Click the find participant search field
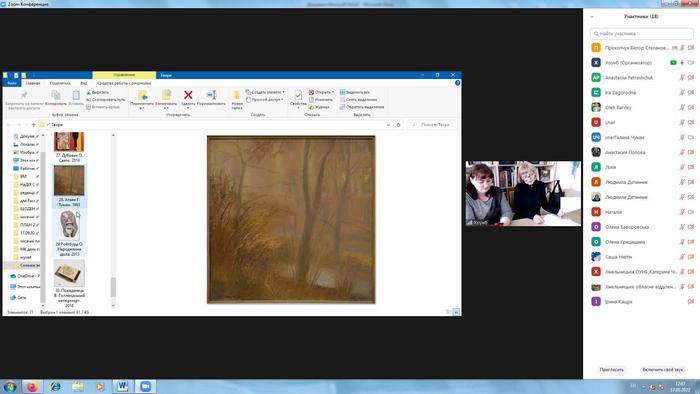Screen dimensions: 700x394 pyautogui.click(x=642, y=33)
